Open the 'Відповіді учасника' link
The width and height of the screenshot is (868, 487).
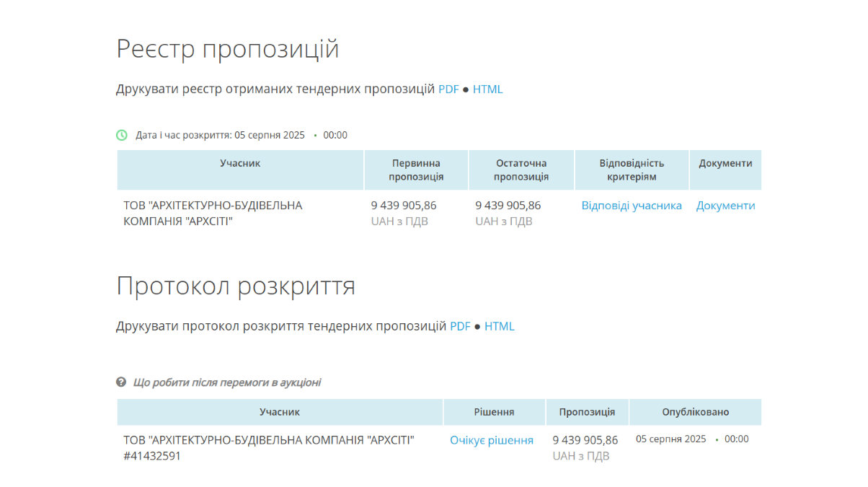(x=632, y=206)
